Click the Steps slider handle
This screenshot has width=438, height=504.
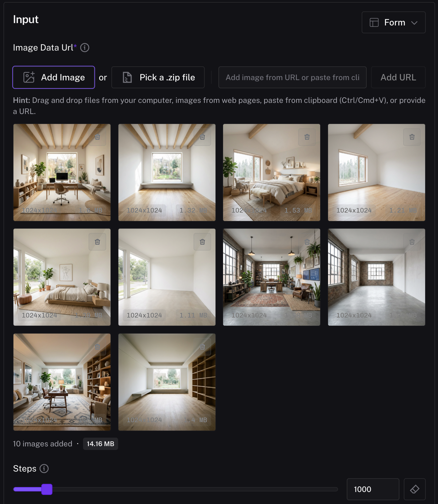[x=47, y=489]
